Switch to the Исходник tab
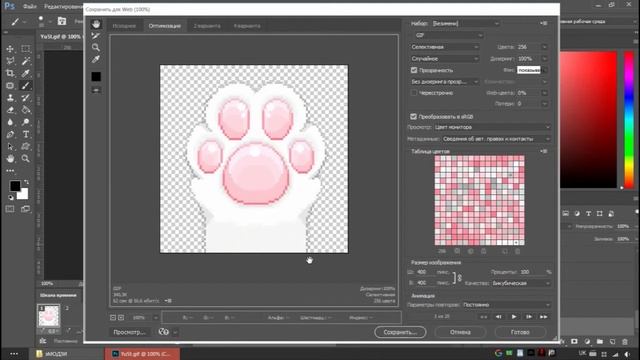 pos(124,26)
